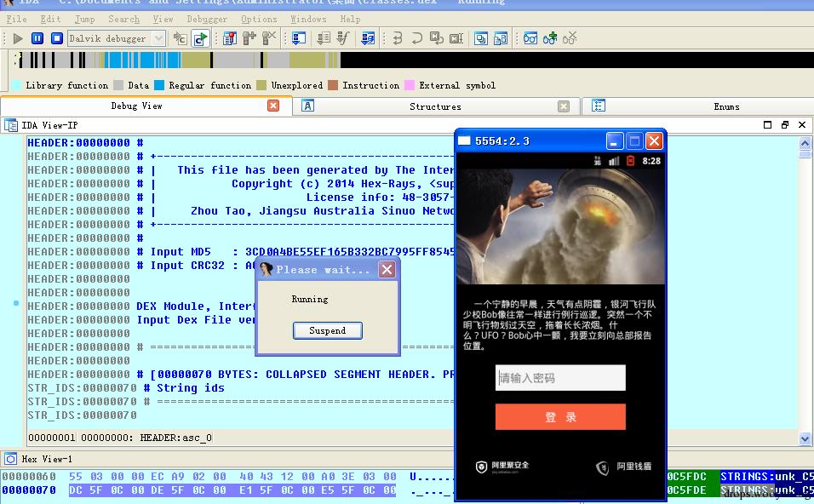This screenshot has height=504, width=814.
Task: Switch to the Enums tab
Action: 726,106
